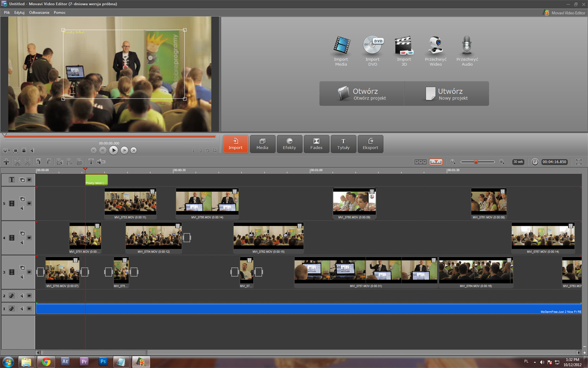Click the plus add icon in timeline toolbar
Screen dimensions: 588x368
6,161
